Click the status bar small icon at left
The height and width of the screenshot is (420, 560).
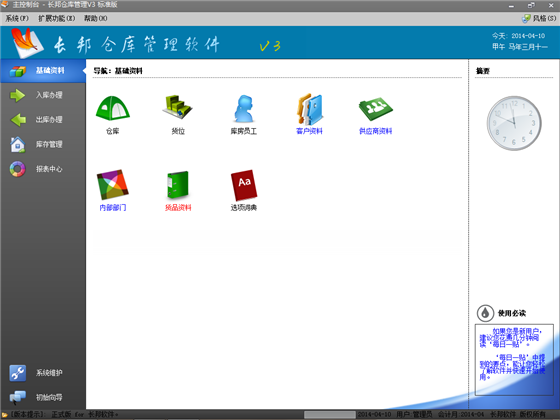tap(5, 415)
